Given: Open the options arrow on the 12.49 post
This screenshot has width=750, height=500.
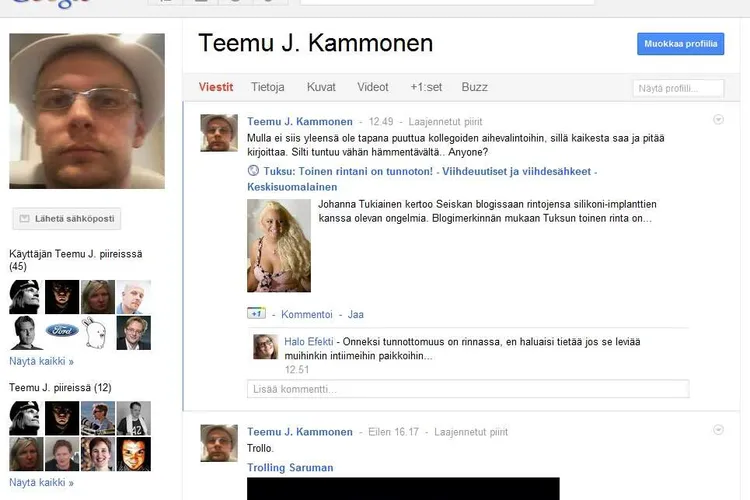Looking at the screenshot, I should tap(718, 120).
